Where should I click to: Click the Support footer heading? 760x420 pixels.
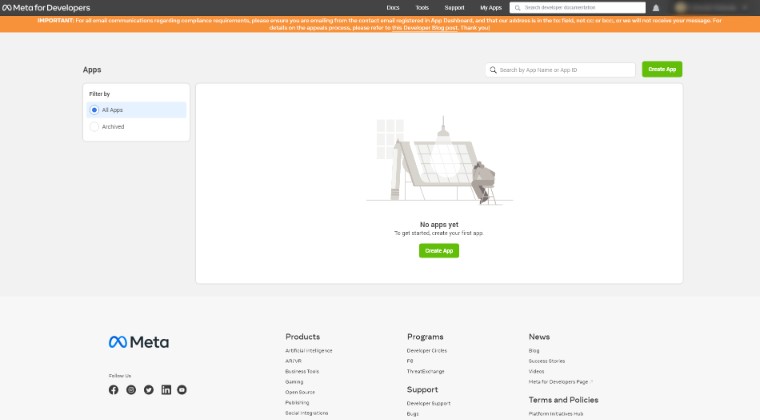tap(422, 389)
